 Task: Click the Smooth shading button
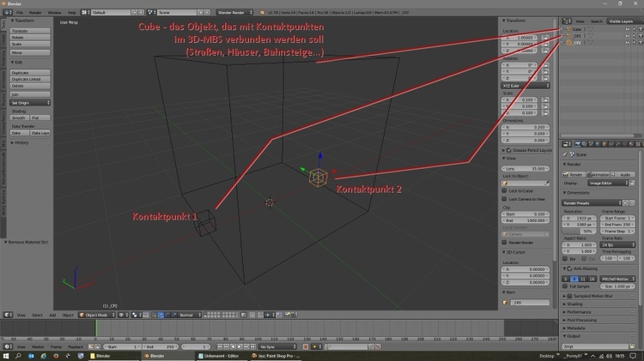pos(20,117)
